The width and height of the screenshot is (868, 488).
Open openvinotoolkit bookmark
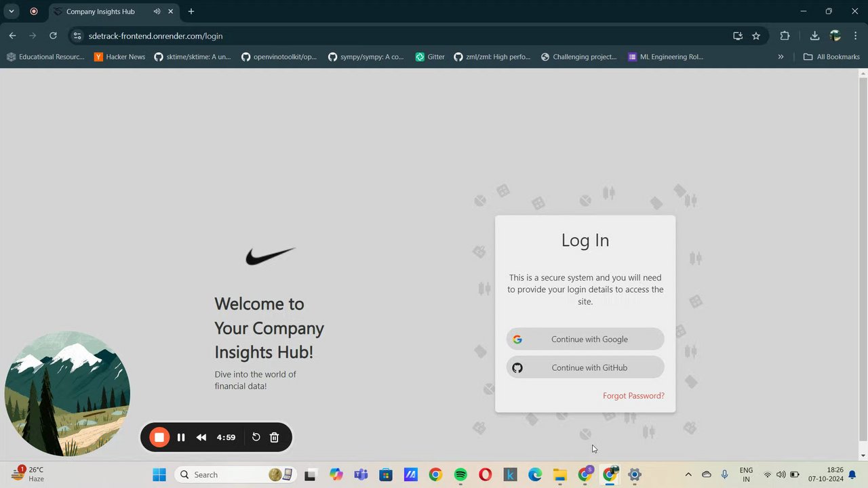coord(279,57)
